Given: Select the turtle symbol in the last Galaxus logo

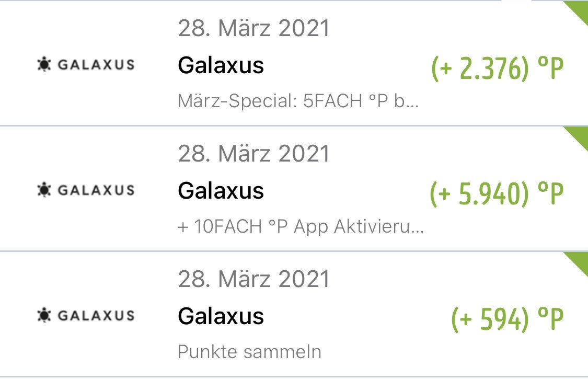Looking at the screenshot, I should (x=44, y=315).
